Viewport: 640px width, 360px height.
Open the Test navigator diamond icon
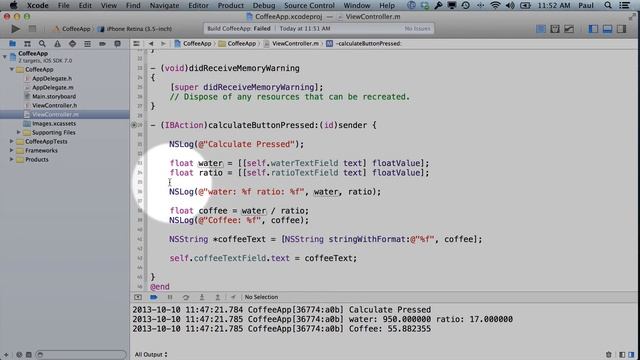pyautogui.click(x=72, y=44)
